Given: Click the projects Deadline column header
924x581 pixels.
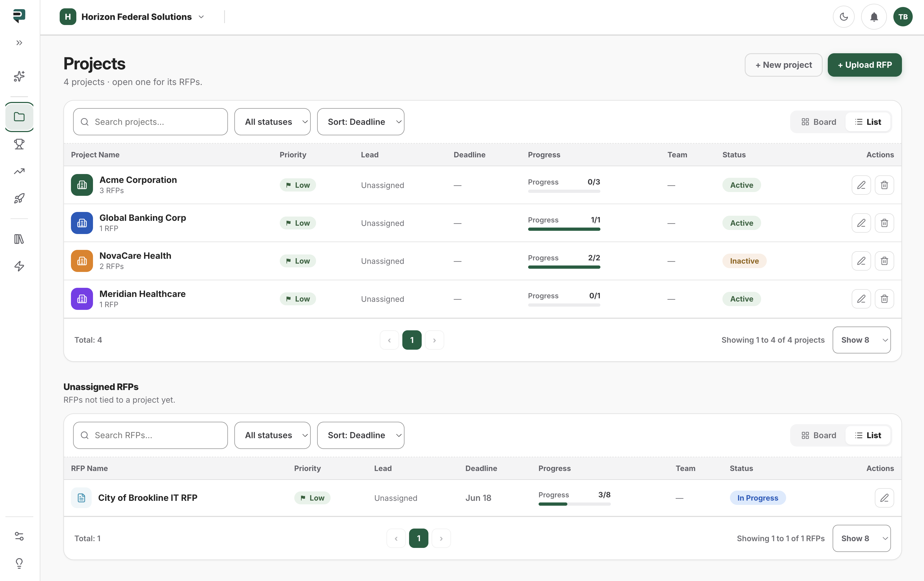Looking at the screenshot, I should click(469, 155).
